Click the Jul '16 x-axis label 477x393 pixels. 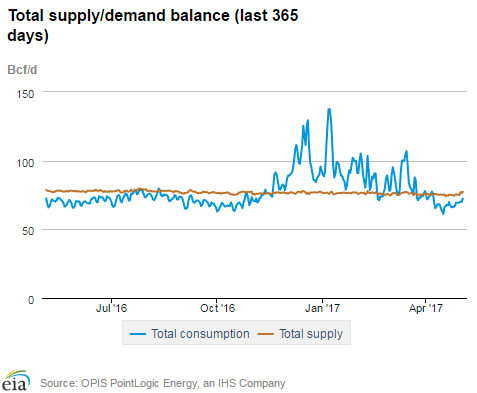click(x=111, y=308)
